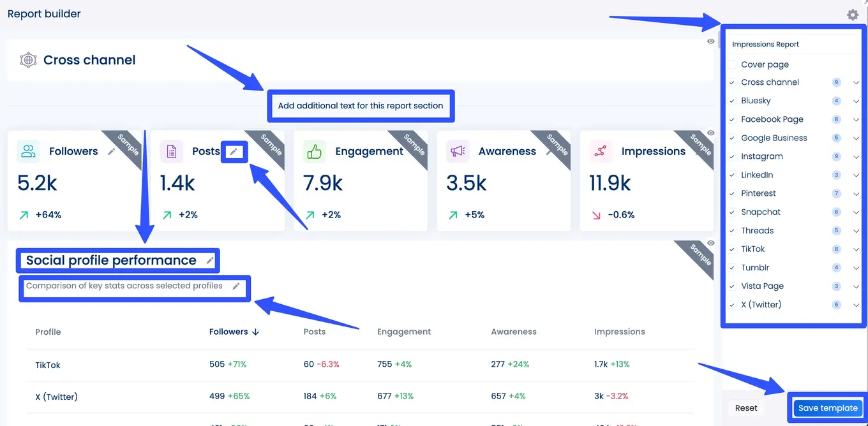Click the Awareness megaphone icon
Screen dimensions: 868x426
(x=457, y=151)
